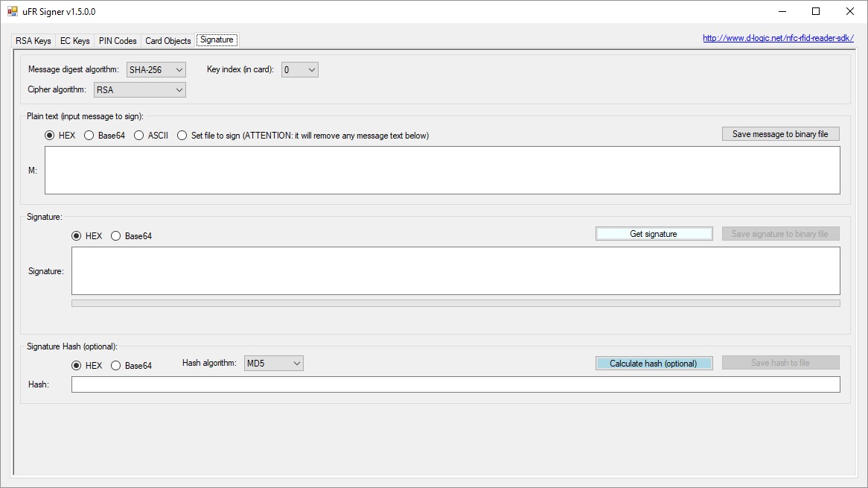Screen dimensions: 868x488
Task: Enable the Set file to sign option
Action: (x=303, y=135)
